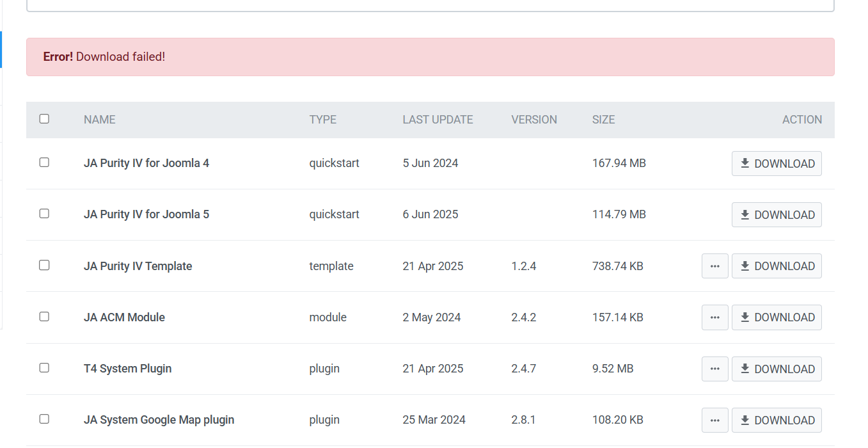Click the 'template' type cell
Image resolution: width=868 pixels, height=448 pixels.
coord(331,266)
